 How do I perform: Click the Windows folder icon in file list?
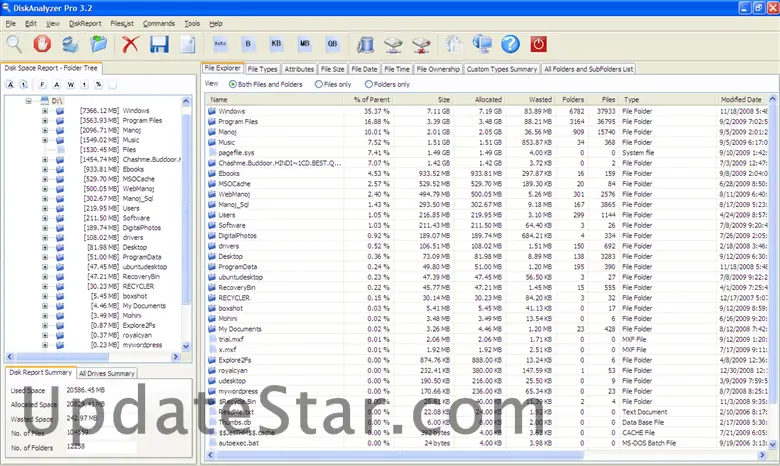(212, 111)
